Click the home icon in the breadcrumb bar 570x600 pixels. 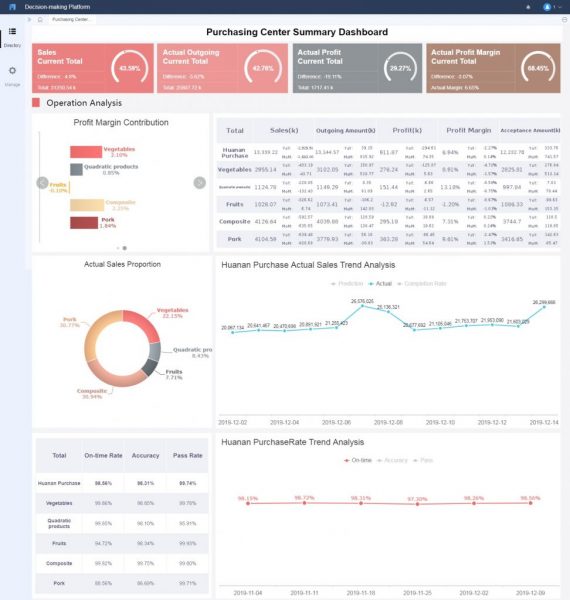coord(40,19)
